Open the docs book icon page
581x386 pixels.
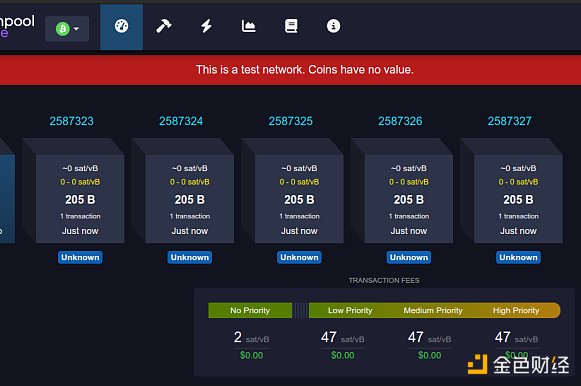291,26
